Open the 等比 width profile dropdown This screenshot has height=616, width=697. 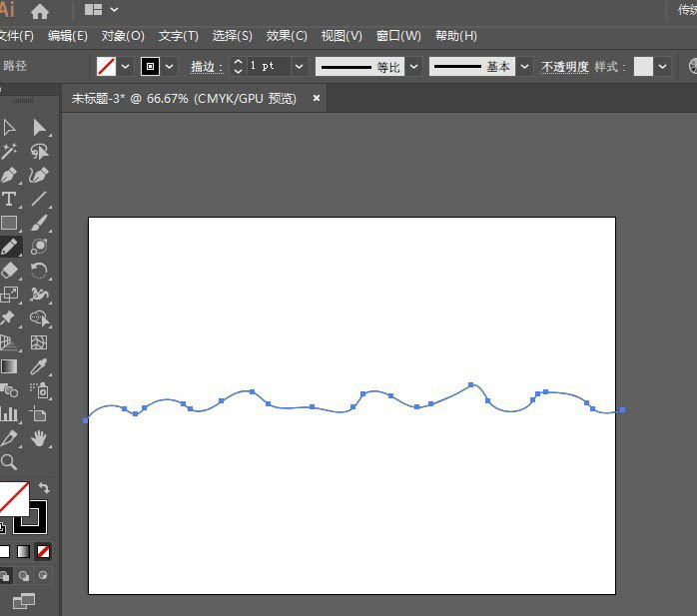tap(413, 67)
